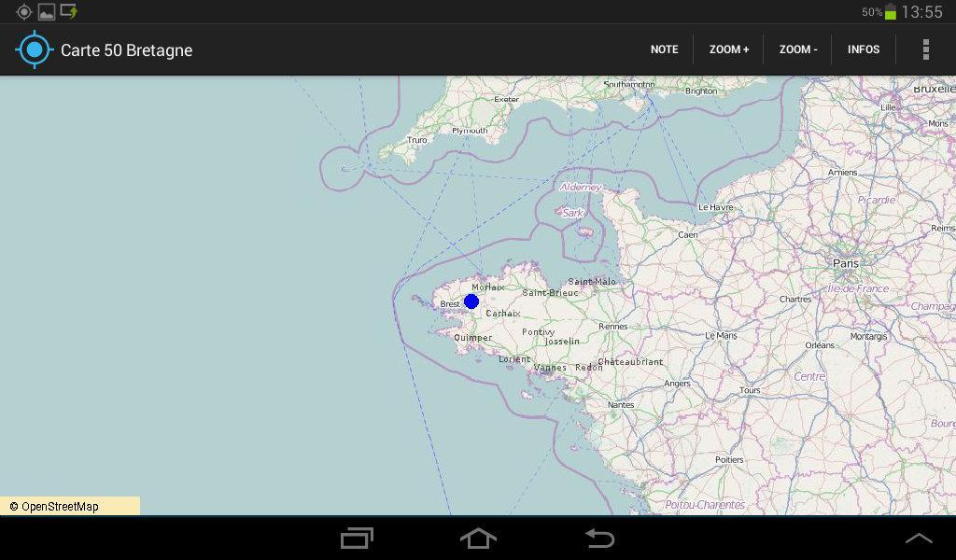
Task: Open INFOS from the action bar
Action: click(864, 49)
